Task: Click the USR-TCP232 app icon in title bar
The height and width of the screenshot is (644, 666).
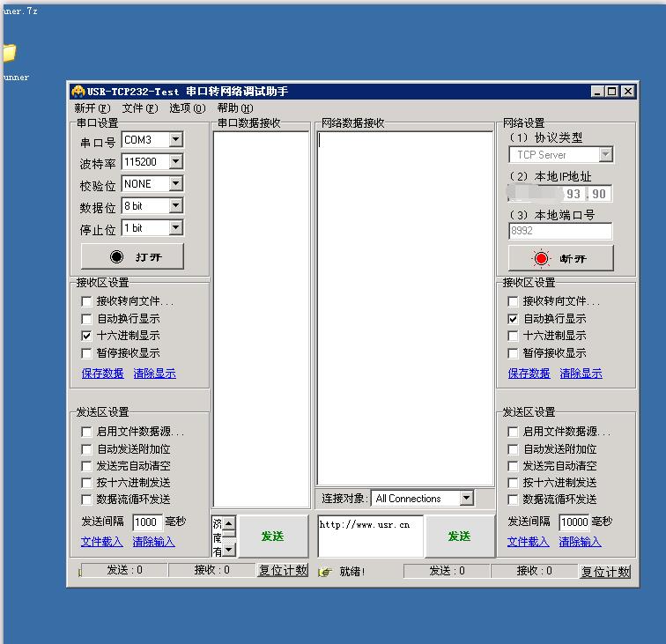Action: [78, 92]
